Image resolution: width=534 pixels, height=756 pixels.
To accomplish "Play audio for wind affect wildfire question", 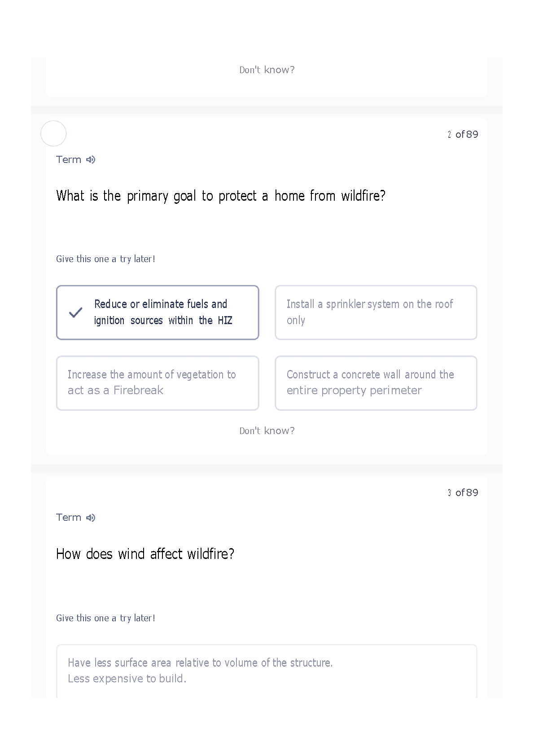I will 91,518.
